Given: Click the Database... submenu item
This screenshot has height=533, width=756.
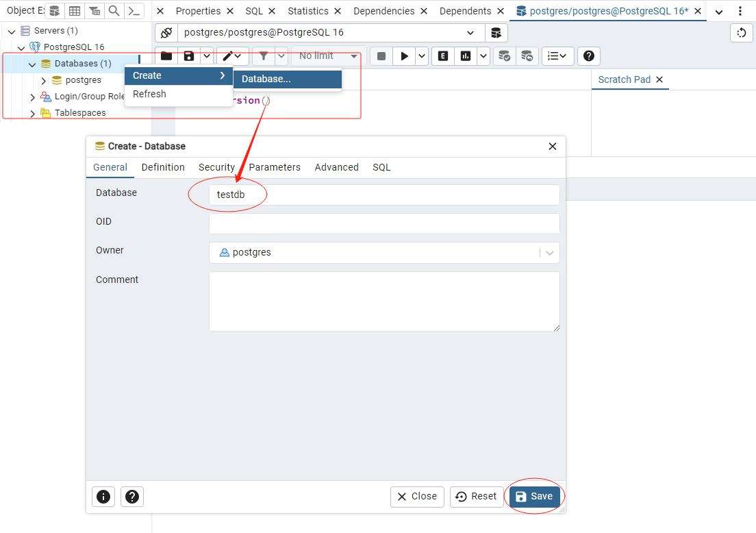Looking at the screenshot, I should (x=288, y=79).
